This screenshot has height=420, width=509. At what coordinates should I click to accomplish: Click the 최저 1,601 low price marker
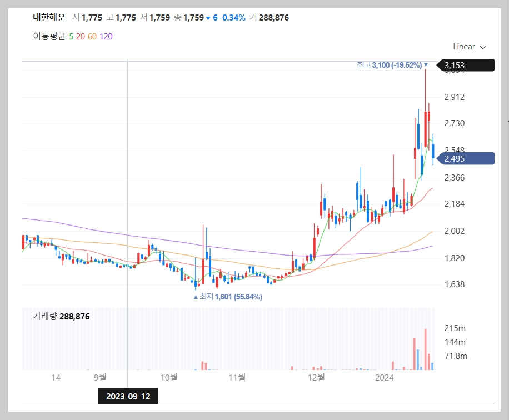click(x=228, y=297)
